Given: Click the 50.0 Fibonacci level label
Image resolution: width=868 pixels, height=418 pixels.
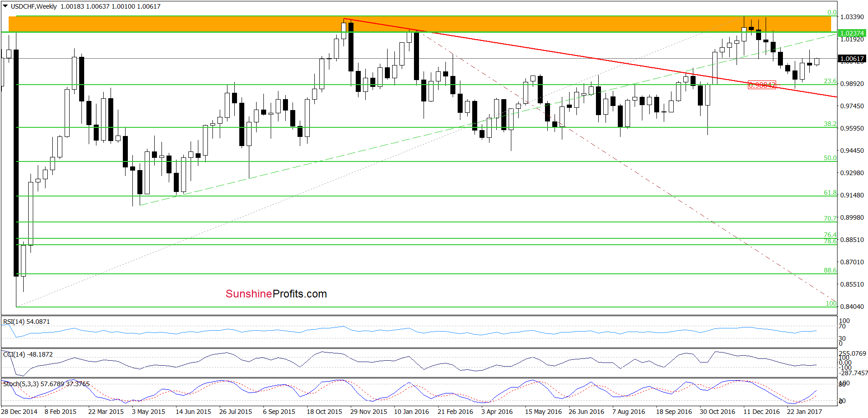Looking at the screenshot, I should tap(830, 158).
